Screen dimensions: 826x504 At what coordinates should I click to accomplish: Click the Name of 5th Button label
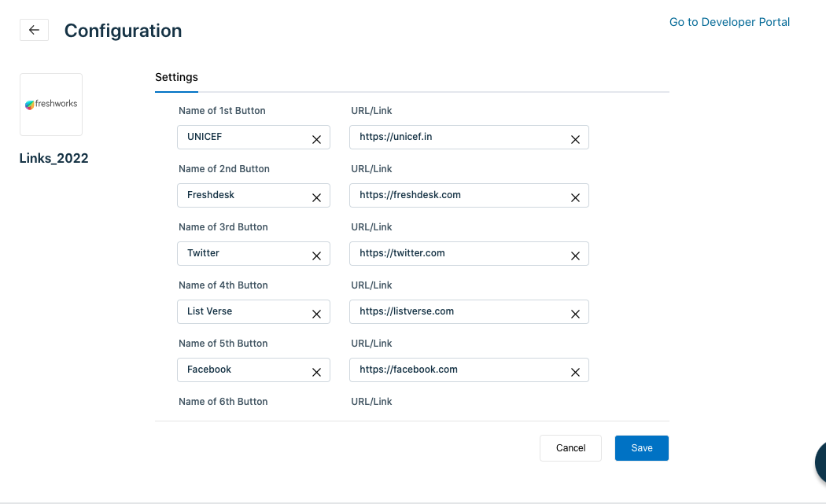pos(223,344)
